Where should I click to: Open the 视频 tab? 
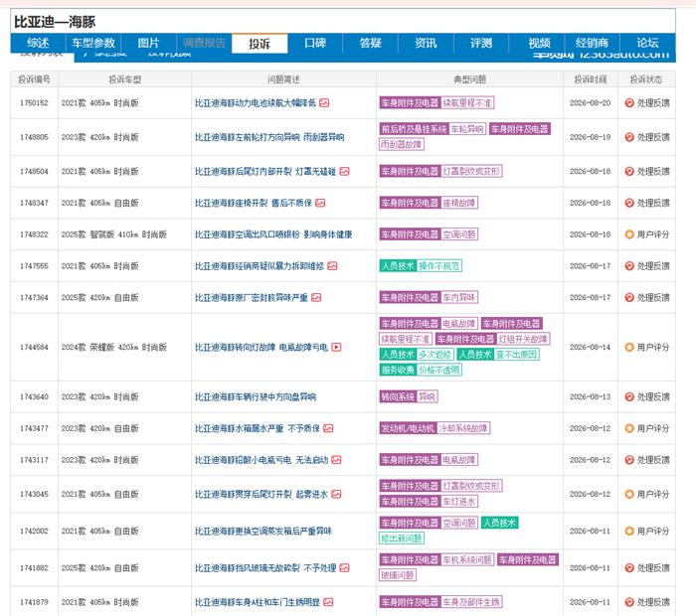coord(539,43)
